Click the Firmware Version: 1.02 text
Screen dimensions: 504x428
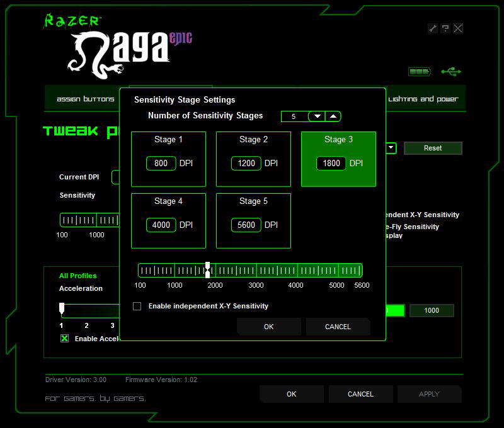pyautogui.click(x=161, y=380)
